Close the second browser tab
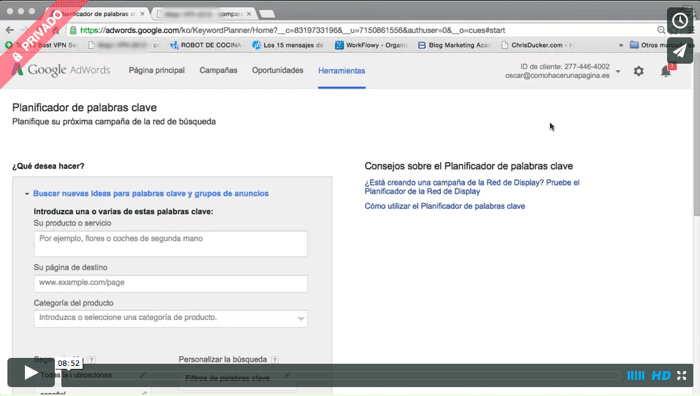The width and height of the screenshot is (700, 396). (x=249, y=14)
